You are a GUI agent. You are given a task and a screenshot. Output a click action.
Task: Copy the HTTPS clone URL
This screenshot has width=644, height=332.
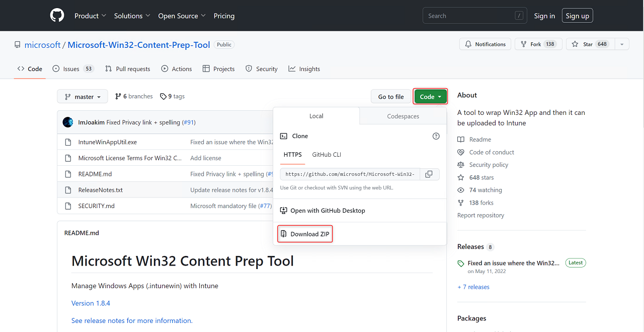click(x=429, y=174)
